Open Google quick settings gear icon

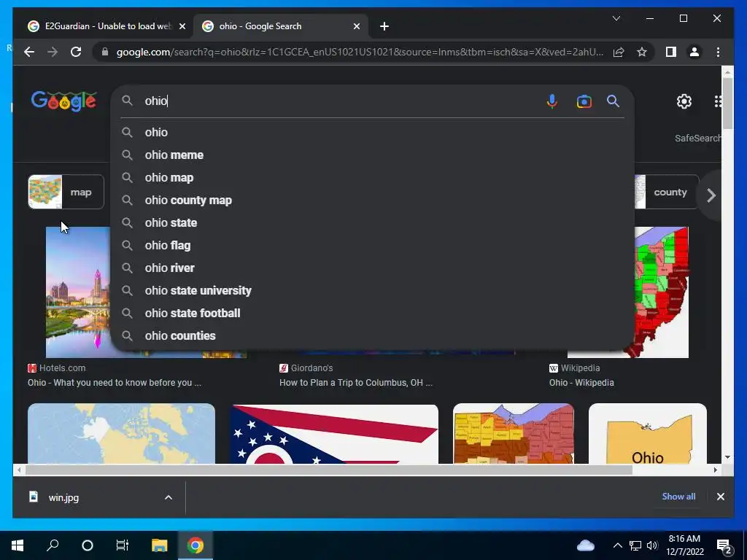click(x=684, y=101)
